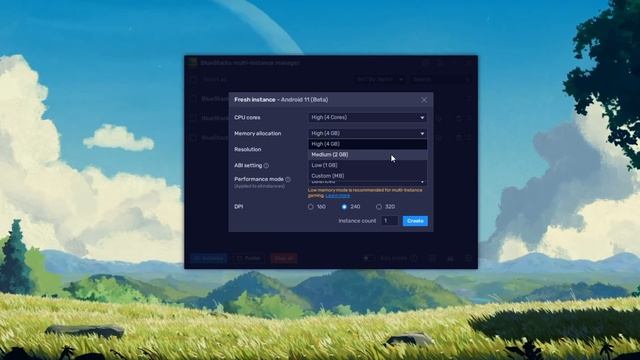Focus the Instance count field
This screenshot has height=360, width=640.
(389, 221)
